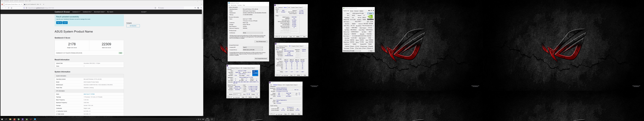This screenshot has width=644, height=121.
Task: Toggle PhysX checkbox in GPU-Z
Action: click(x=363, y=48)
